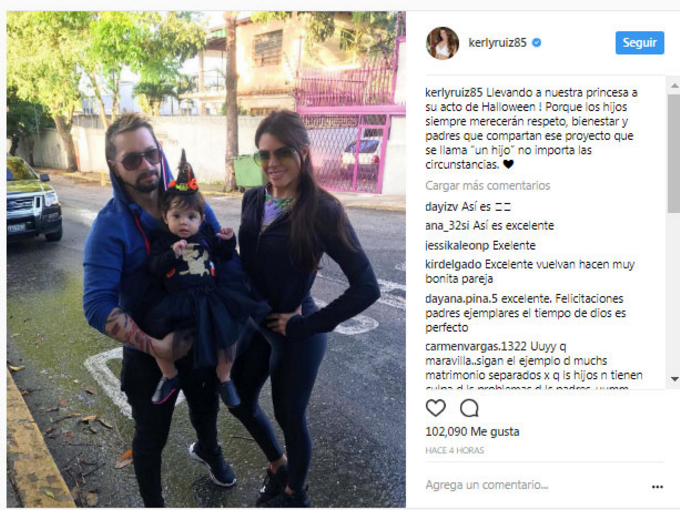680x510 pixels.
Task: Click the scrollbar up arrow in comments
Action: pyautogui.click(x=674, y=85)
